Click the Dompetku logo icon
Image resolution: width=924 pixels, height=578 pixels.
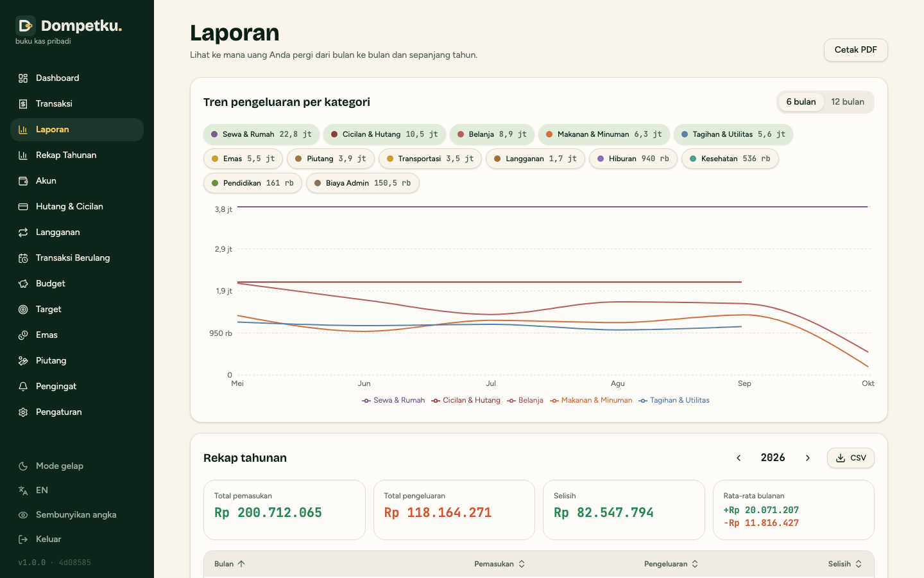click(x=26, y=26)
